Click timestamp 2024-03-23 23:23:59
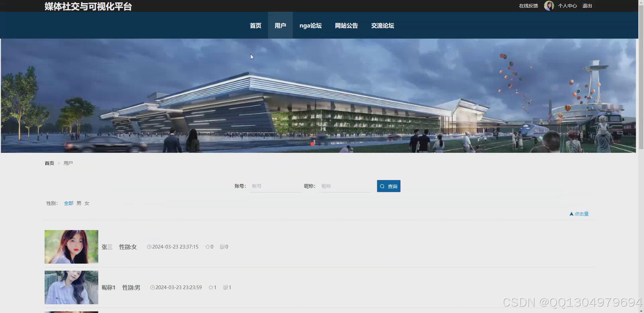The image size is (644, 313). tap(178, 287)
